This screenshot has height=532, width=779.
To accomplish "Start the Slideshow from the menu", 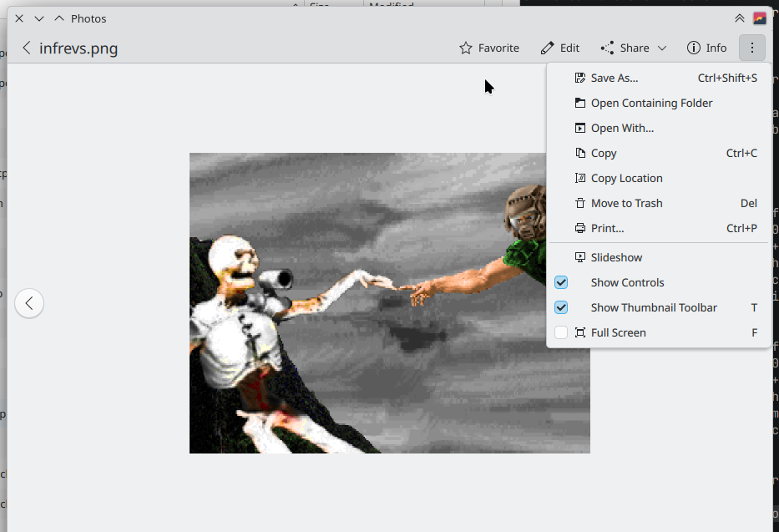I will click(x=616, y=257).
